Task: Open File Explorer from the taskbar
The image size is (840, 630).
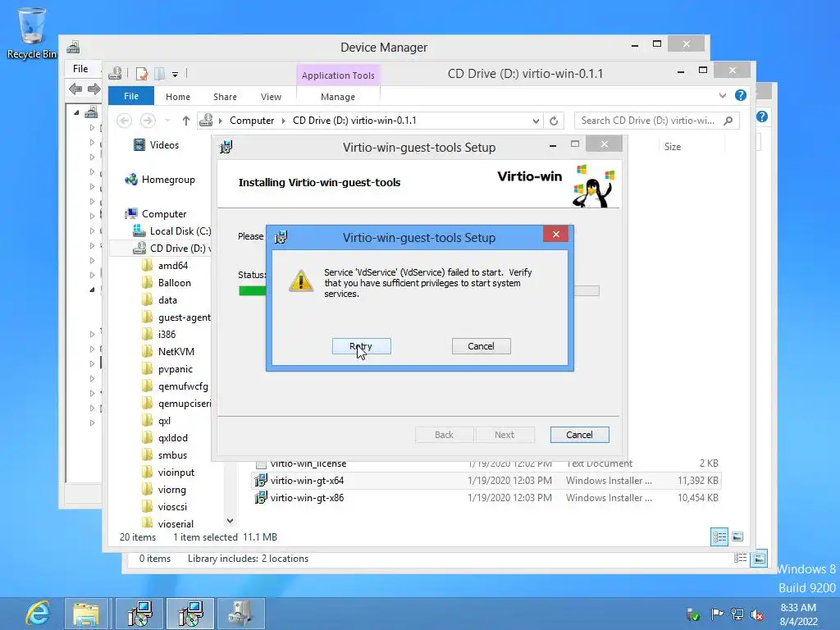Action: pos(86,614)
